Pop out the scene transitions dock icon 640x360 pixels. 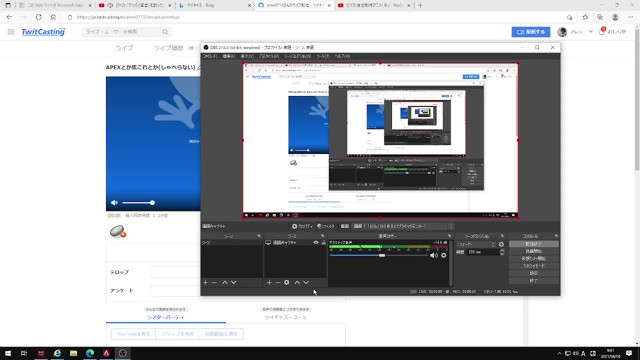pos(502,236)
